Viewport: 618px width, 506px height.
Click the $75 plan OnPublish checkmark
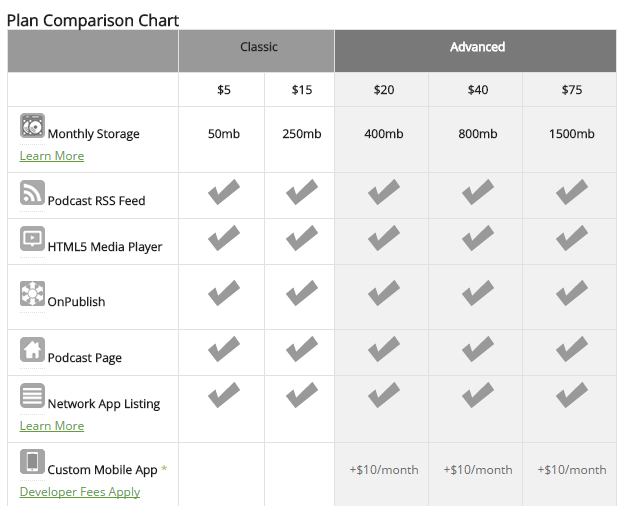[x=571, y=293]
